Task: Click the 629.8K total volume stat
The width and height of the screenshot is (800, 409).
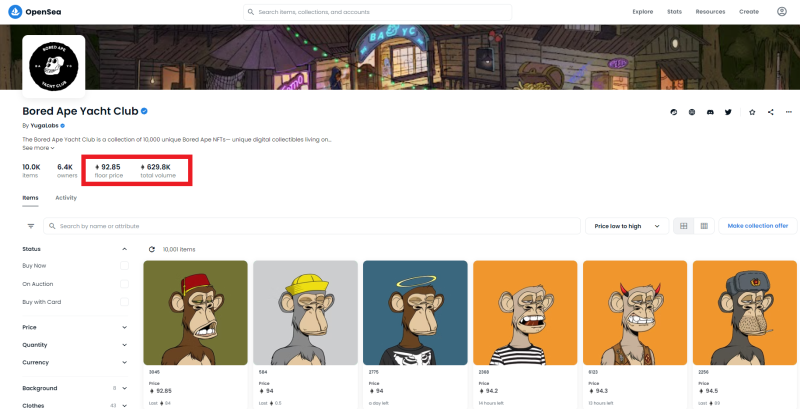Action: [x=158, y=171]
